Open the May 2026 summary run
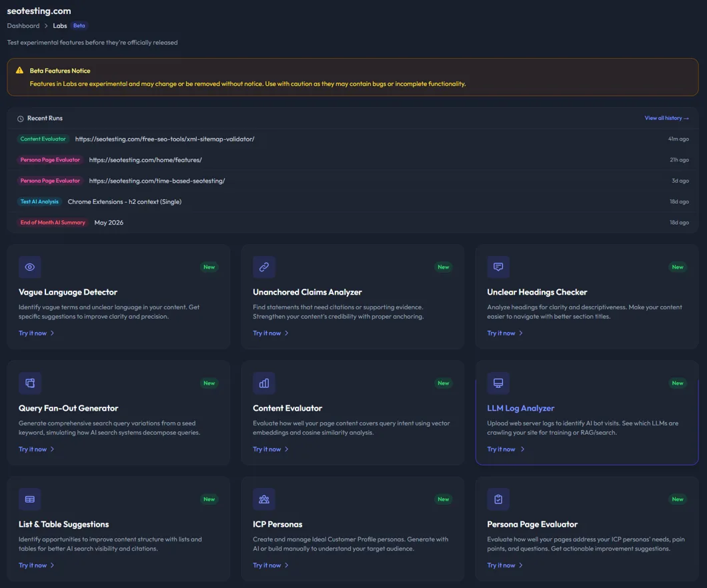Image resolution: width=707 pixels, height=588 pixels. tap(109, 223)
